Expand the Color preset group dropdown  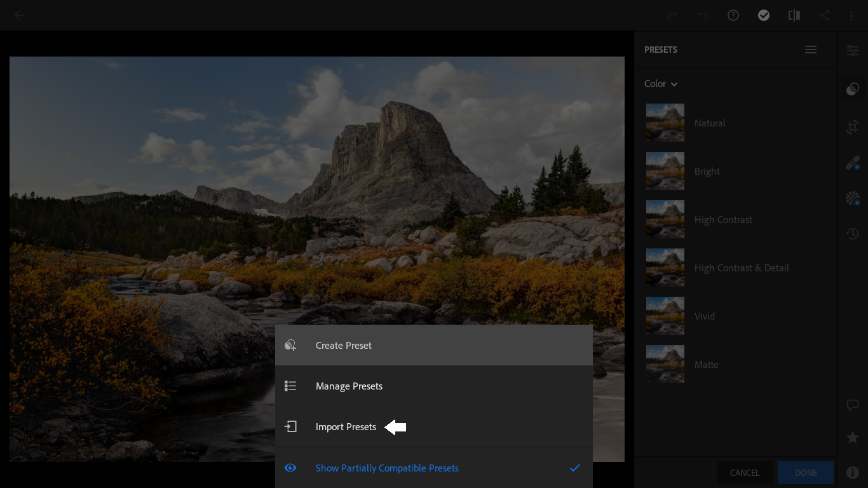(661, 84)
